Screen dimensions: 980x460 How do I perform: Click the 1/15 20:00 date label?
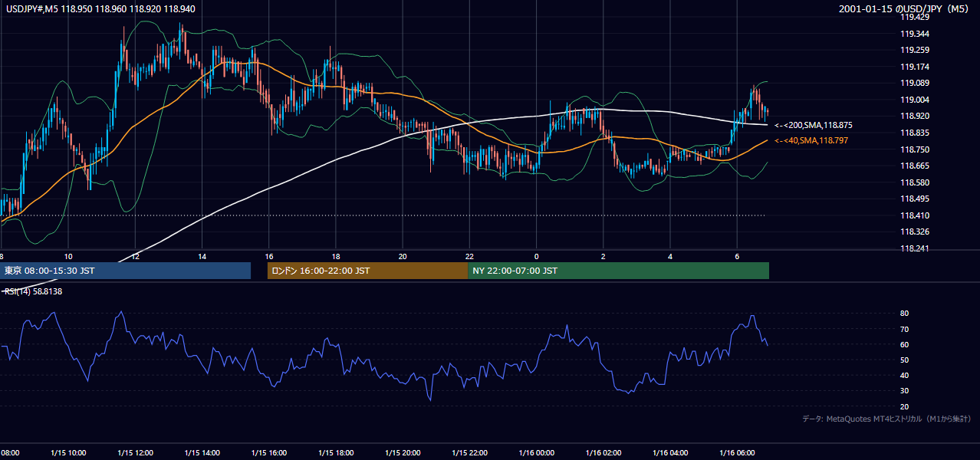coord(403,452)
